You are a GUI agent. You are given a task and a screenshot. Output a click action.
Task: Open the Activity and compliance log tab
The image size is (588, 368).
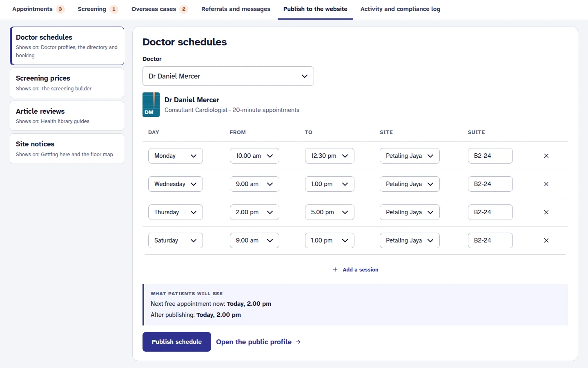pyautogui.click(x=400, y=9)
